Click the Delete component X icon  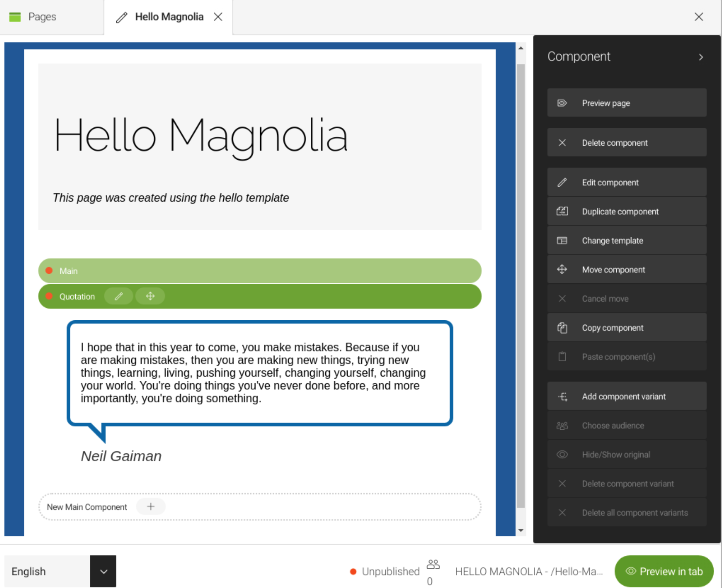562,143
